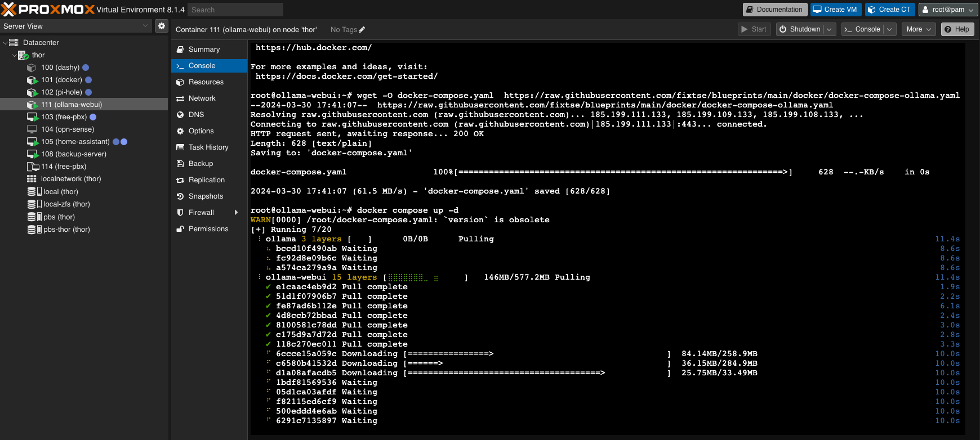Viewport: 980px width, 440px height.
Task: Click the blue tag dot beside 100 (dashy)
Action: (x=86, y=68)
